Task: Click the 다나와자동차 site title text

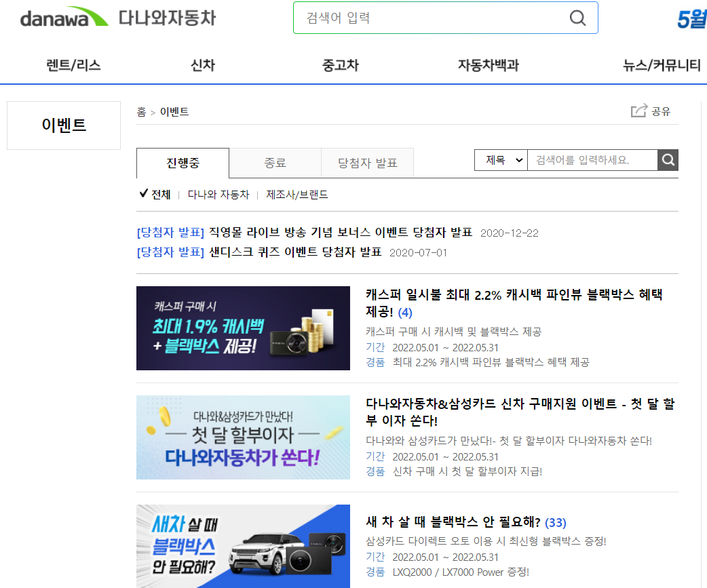Action: click(168, 18)
